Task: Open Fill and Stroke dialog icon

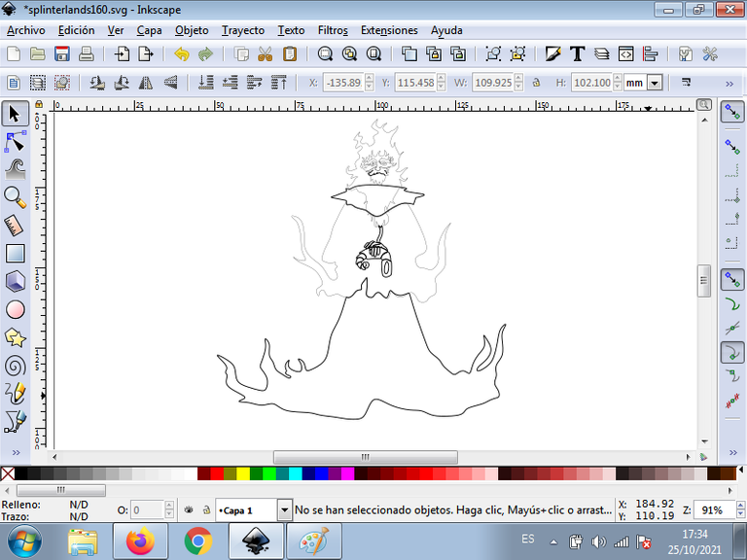Action: pos(553,53)
